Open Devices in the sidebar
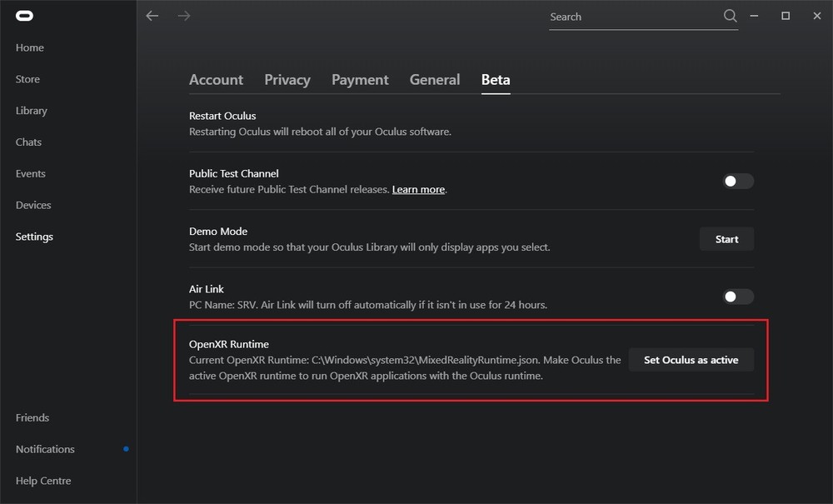Screen dimensions: 833x504 pyautogui.click(x=33, y=205)
